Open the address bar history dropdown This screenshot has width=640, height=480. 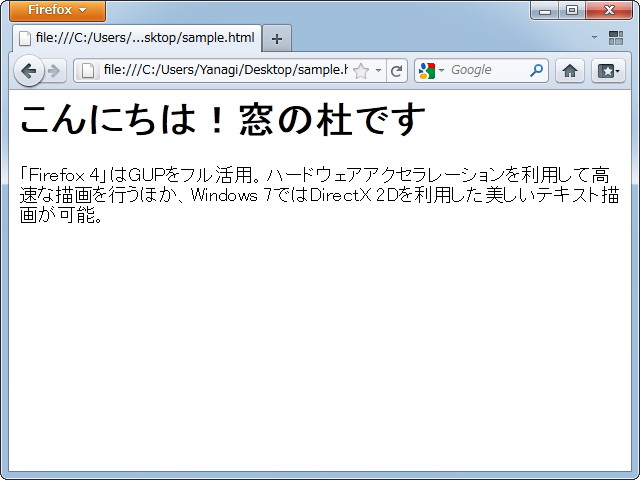pos(378,71)
